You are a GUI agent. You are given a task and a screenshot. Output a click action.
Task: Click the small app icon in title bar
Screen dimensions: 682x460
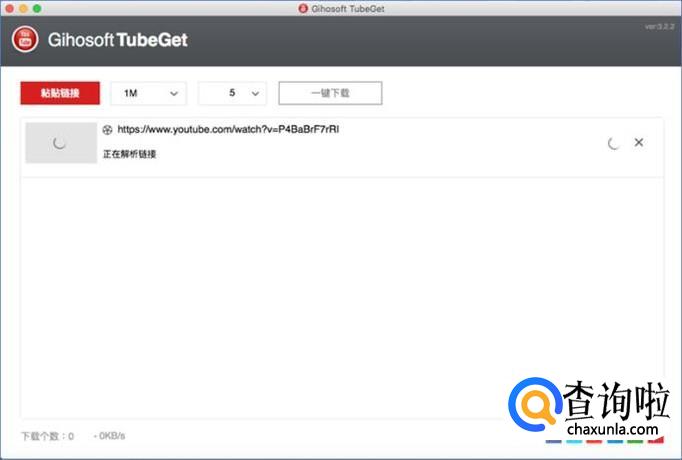[303, 8]
